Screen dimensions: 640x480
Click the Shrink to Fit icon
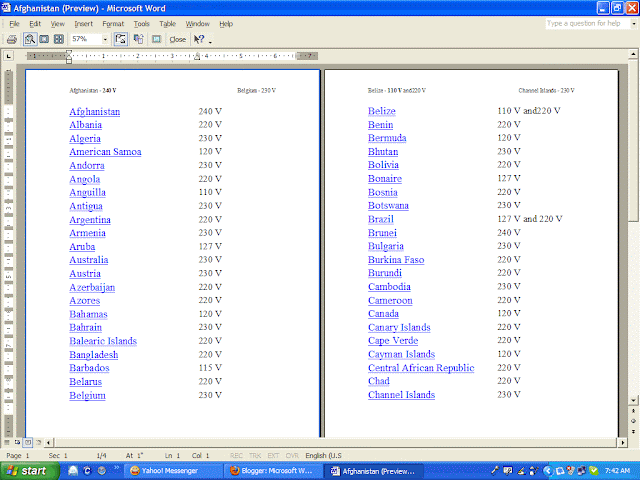139,39
